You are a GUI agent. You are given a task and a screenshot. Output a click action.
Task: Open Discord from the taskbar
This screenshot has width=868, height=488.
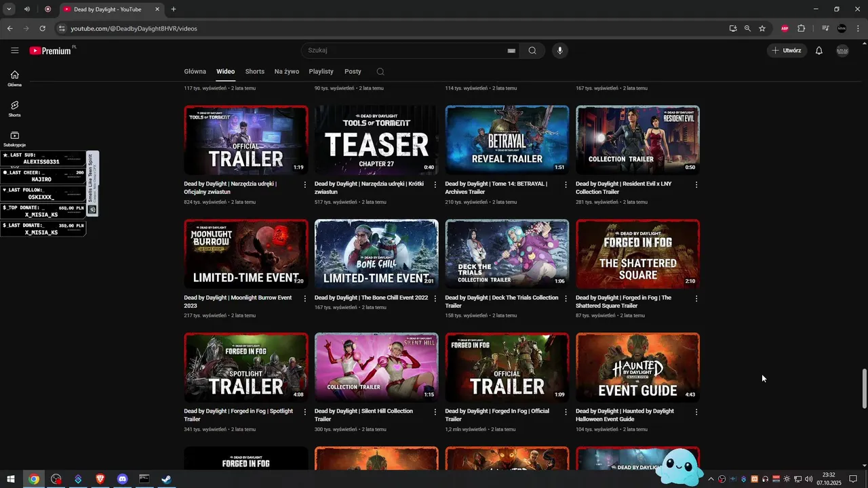coord(122,479)
